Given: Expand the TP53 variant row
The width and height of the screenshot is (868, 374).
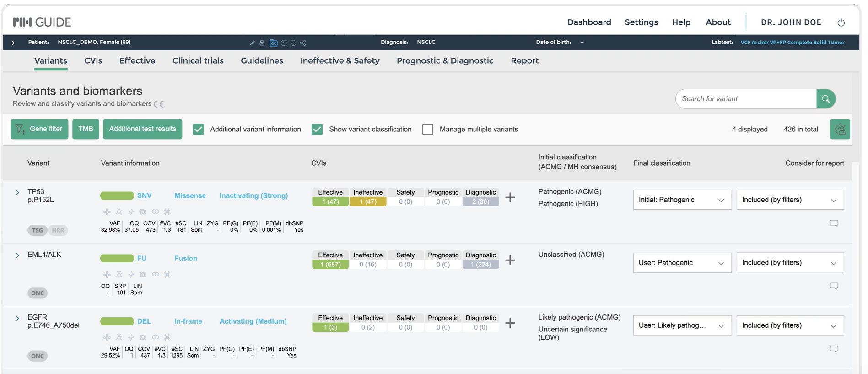Looking at the screenshot, I should click(17, 193).
